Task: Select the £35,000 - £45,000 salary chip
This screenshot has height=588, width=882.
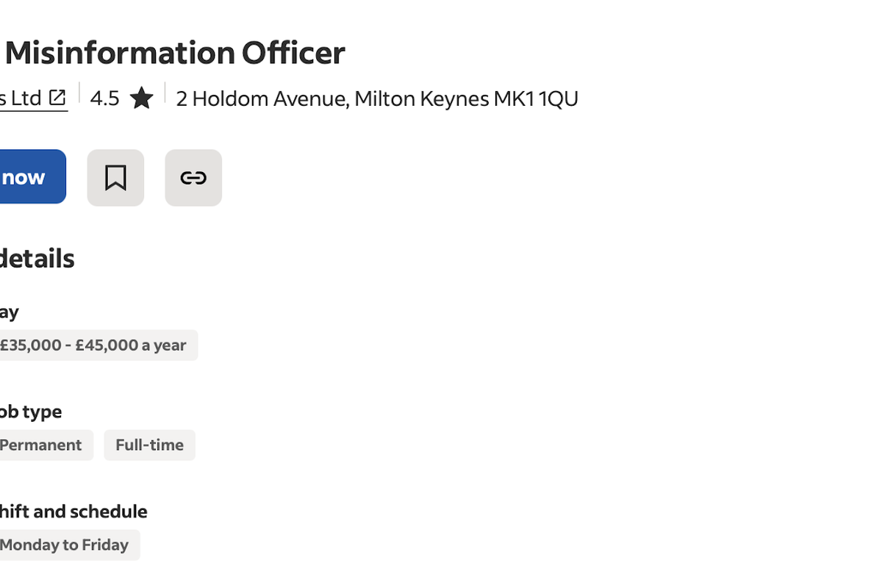Action: click(x=93, y=345)
